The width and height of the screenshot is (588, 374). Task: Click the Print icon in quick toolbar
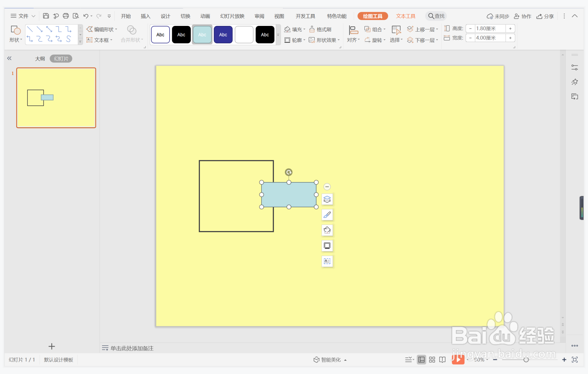(66, 16)
